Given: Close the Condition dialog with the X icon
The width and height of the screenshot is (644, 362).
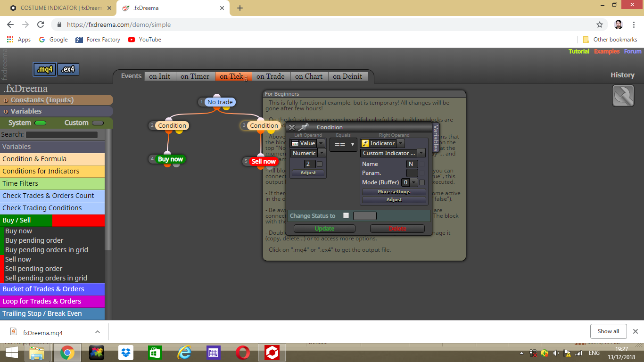Looking at the screenshot, I should [292, 127].
